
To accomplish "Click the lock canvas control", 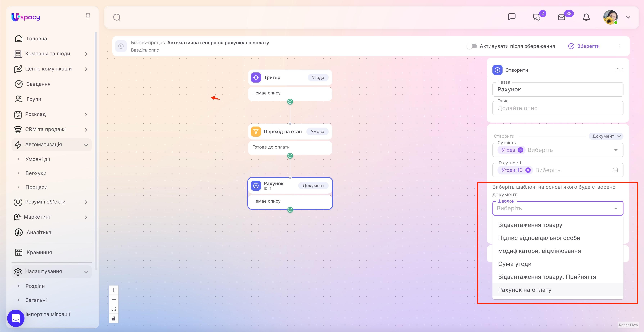I will coord(114,318).
